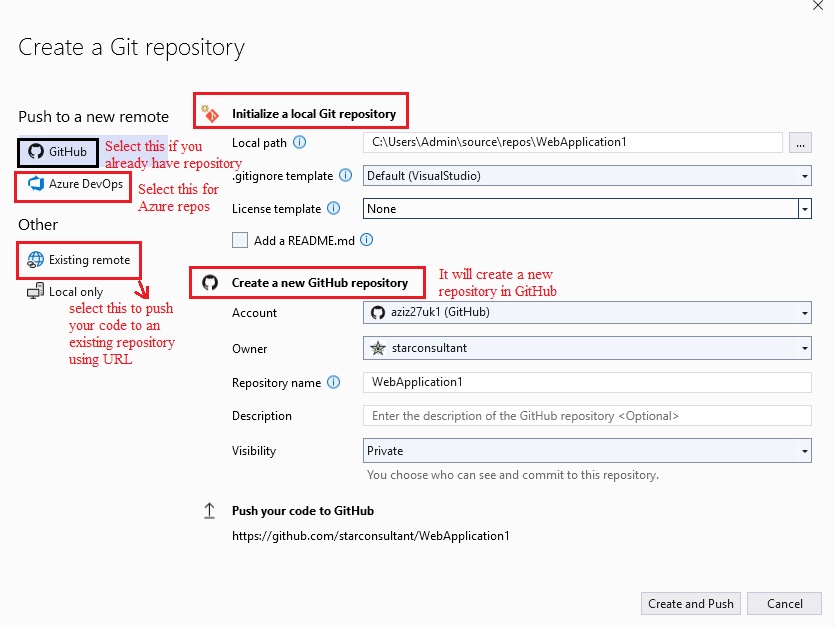Close the Create a Git repository dialog
Viewport: 835px width, 627px height.
[818, 5]
